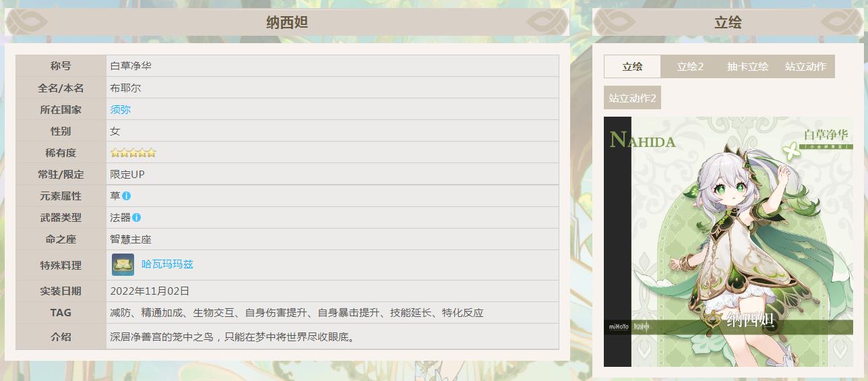The image size is (868, 381).
Task: Open the 须弥 country link
Action: click(x=121, y=109)
